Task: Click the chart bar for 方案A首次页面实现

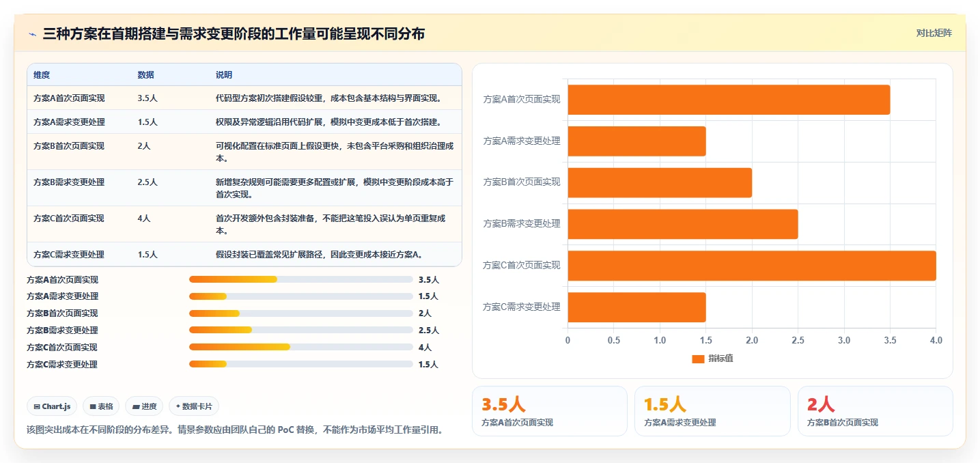Action: (729, 100)
